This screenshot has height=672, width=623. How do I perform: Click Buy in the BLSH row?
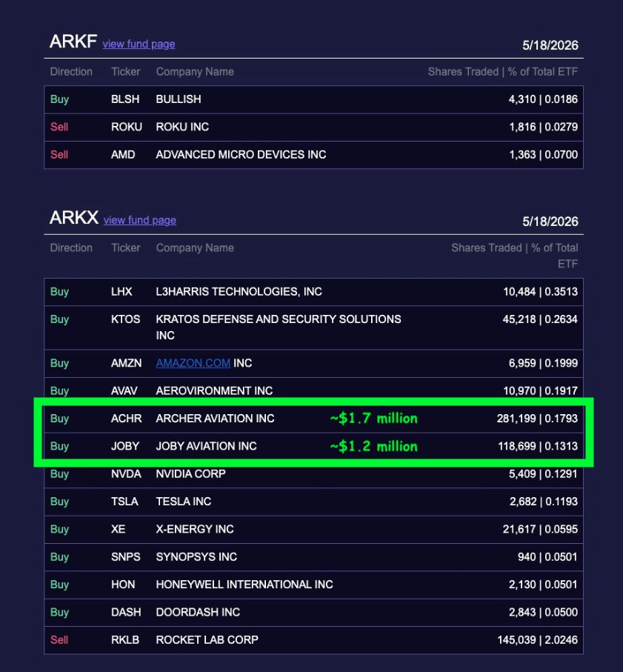click(x=59, y=99)
